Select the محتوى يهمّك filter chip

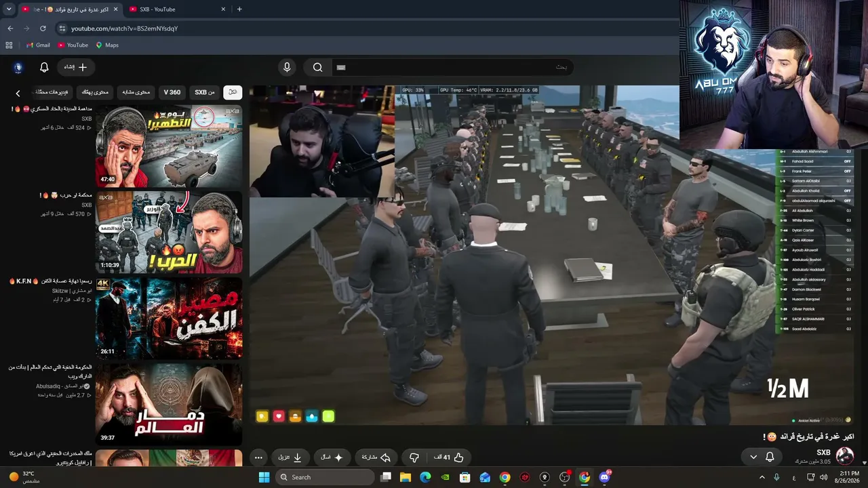point(95,92)
